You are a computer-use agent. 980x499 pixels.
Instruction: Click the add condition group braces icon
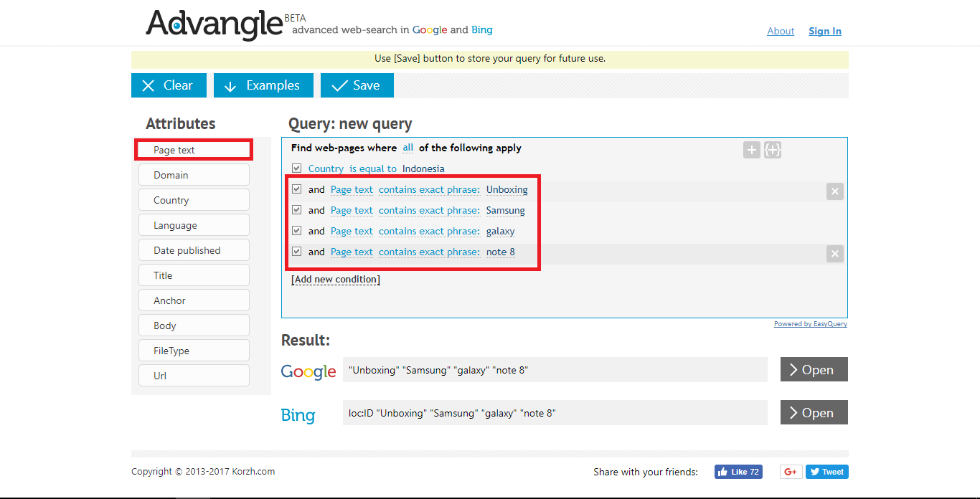(x=772, y=150)
